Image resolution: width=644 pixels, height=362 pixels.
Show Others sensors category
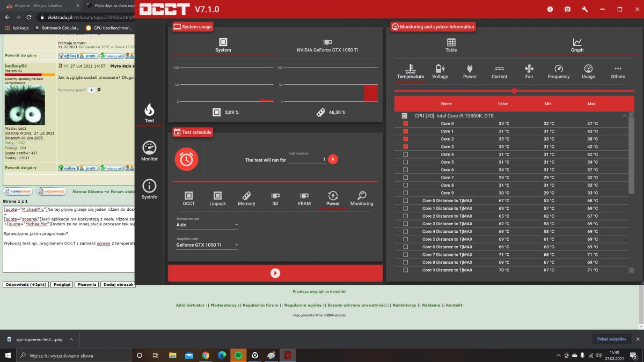click(618, 72)
